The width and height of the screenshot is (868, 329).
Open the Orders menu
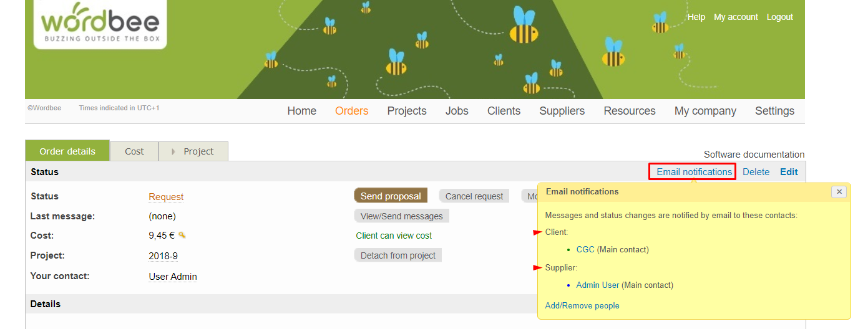(351, 111)
